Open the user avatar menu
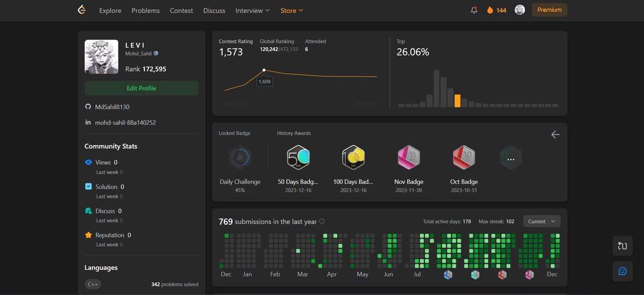Image resolution: width=644 pixels, height=295 pixels. (x=519, y=10)
